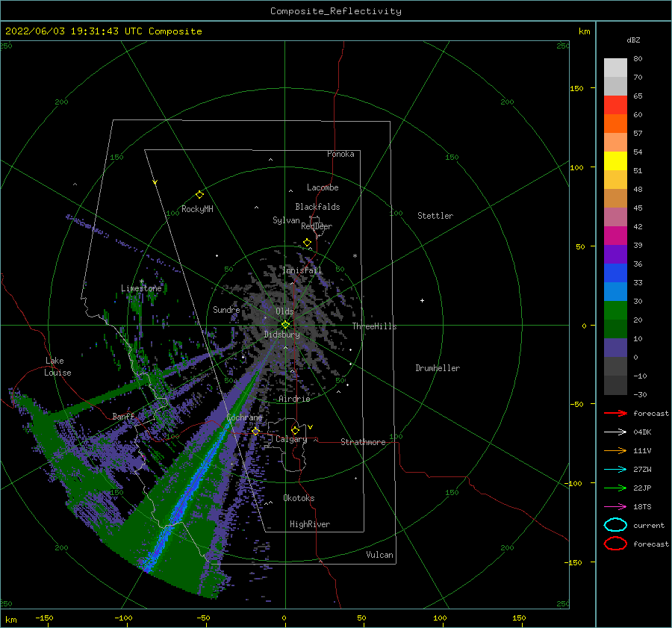Click the Ponoka label
Viewport: 672px width, 628px height.
pyautogui.click(x=340, y=154)
